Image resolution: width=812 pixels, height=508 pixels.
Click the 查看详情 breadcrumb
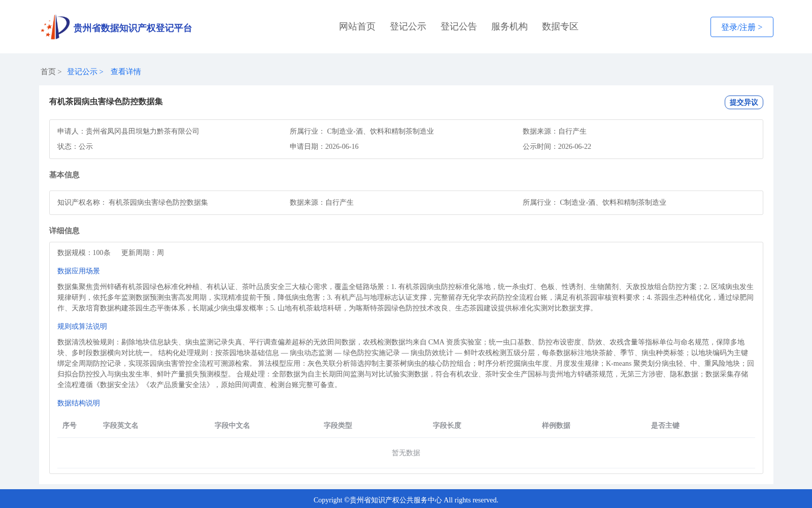[x=126, y=72]
